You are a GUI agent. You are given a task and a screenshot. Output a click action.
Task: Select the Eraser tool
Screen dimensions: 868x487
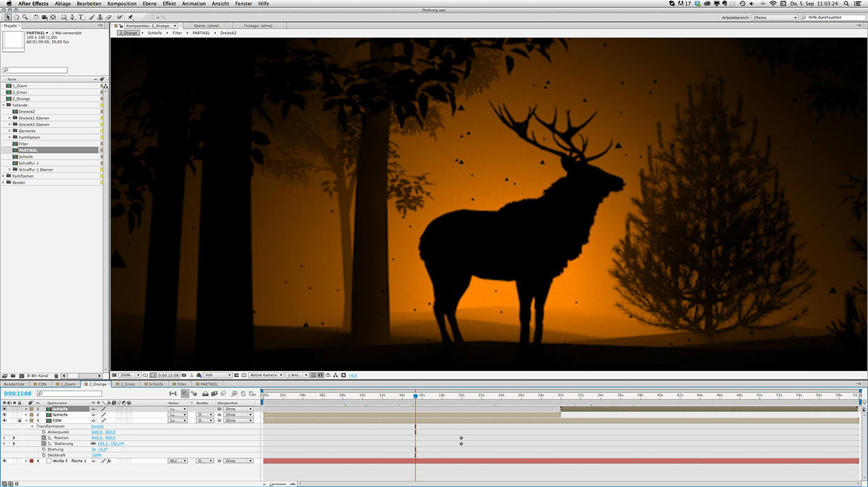(108, 17)
